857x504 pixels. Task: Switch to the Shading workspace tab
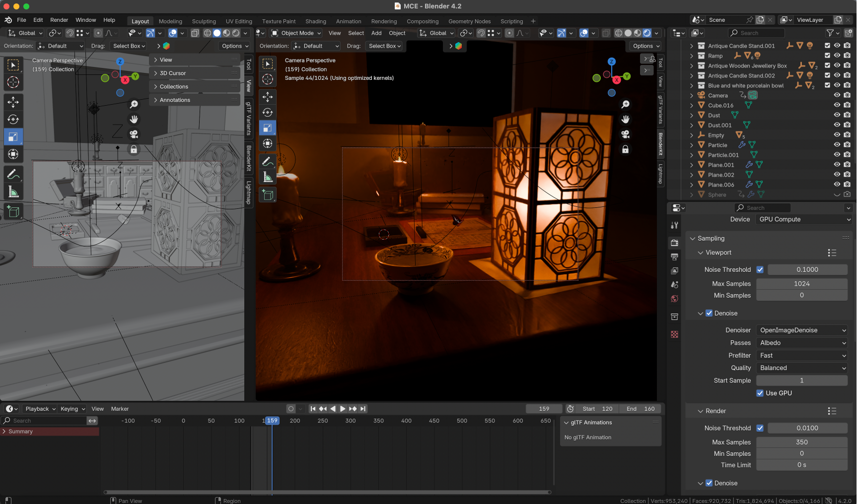tap(315, 21)
